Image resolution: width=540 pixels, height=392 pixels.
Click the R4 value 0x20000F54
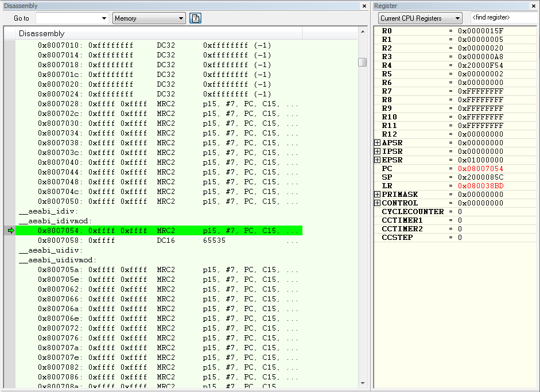coord(480,65)
